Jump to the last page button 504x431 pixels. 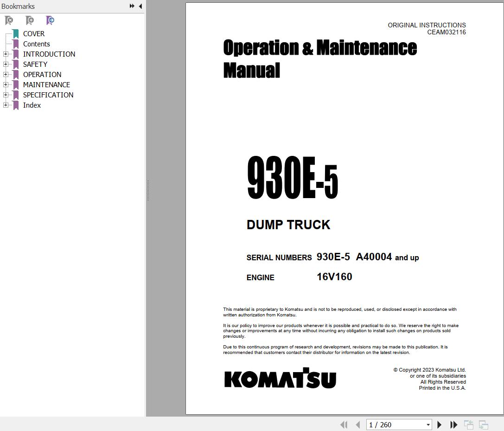point(453,425)
